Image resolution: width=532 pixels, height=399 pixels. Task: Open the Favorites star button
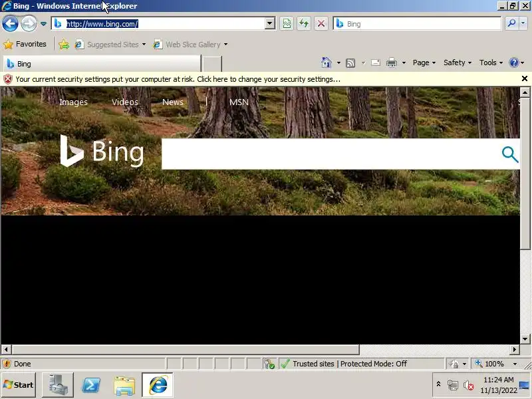click(25, 44)
